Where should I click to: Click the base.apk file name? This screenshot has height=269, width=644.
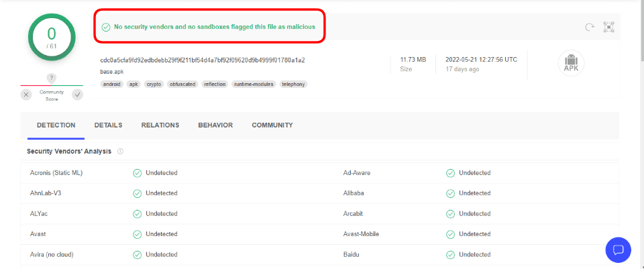112,72
